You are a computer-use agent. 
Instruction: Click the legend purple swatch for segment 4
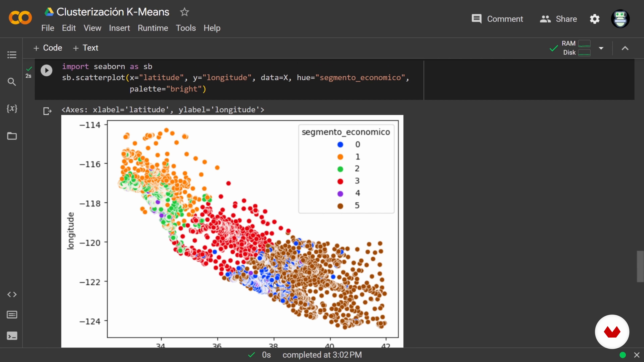coord(340,194)
